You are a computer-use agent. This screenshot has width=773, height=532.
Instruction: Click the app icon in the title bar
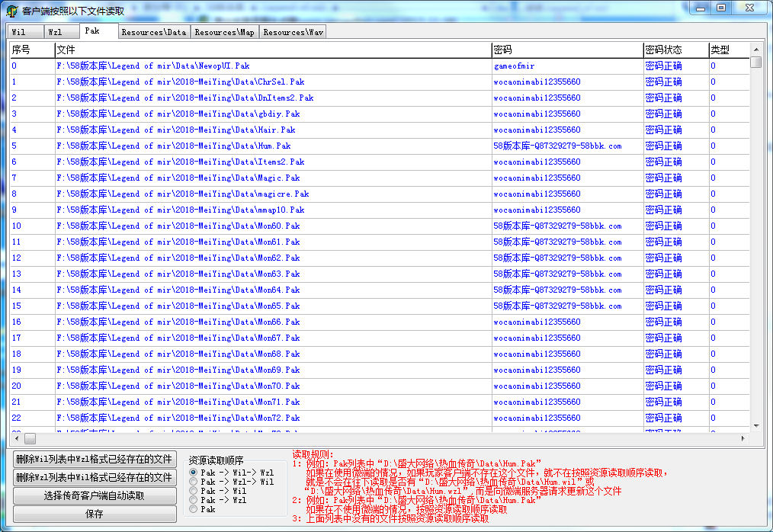click(x=12, y=11)
